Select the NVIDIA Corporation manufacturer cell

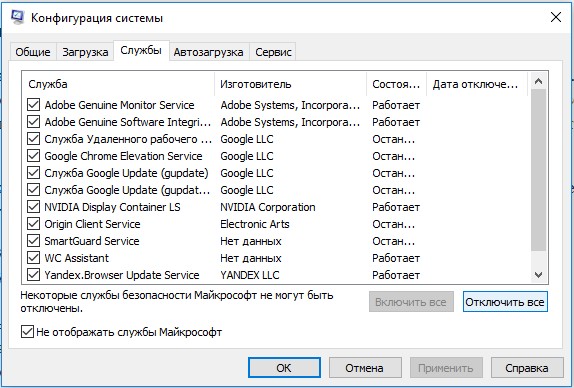click(x=268, y=207)
